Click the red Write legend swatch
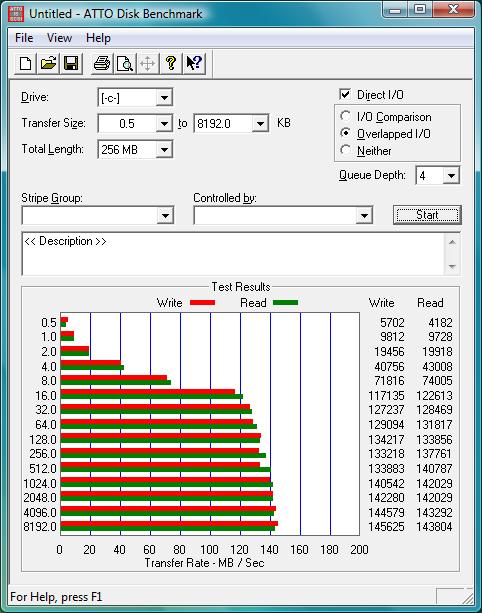The image size is (482, 613). click(x=202, y=303)
